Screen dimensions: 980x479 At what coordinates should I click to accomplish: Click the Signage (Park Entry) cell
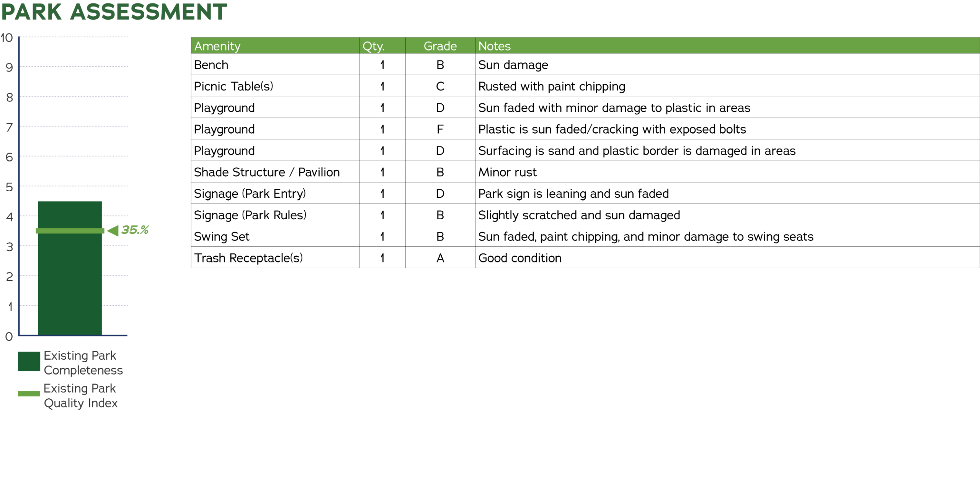(x=250, y=194)
